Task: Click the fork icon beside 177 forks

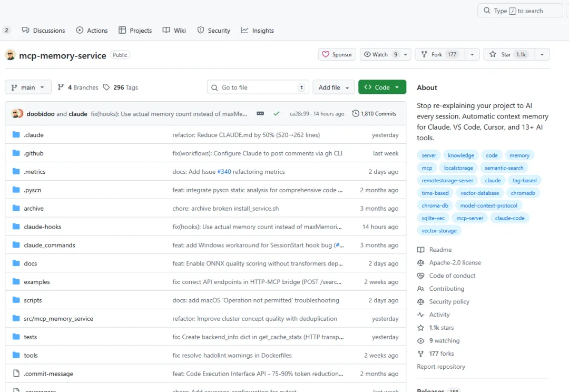Action: (x=420, y=354)
